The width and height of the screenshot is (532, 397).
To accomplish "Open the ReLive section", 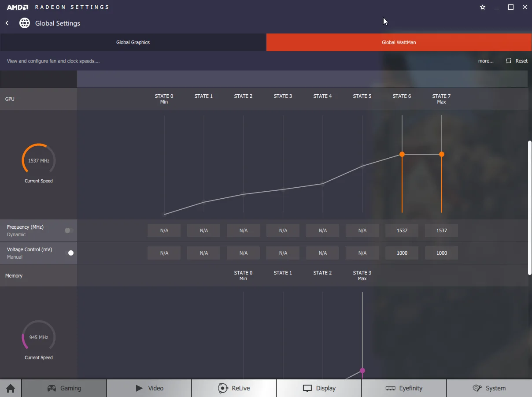I will (x=234, y=388).
